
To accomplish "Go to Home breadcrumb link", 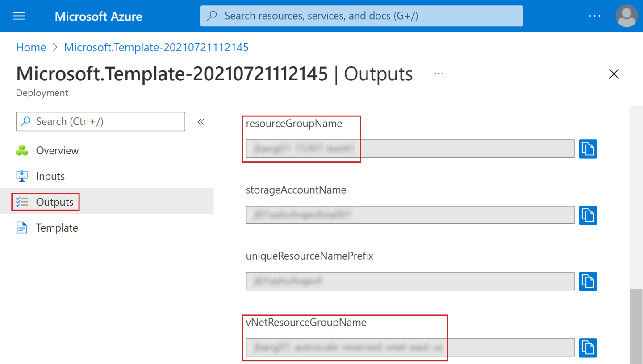I will point(31,47).
